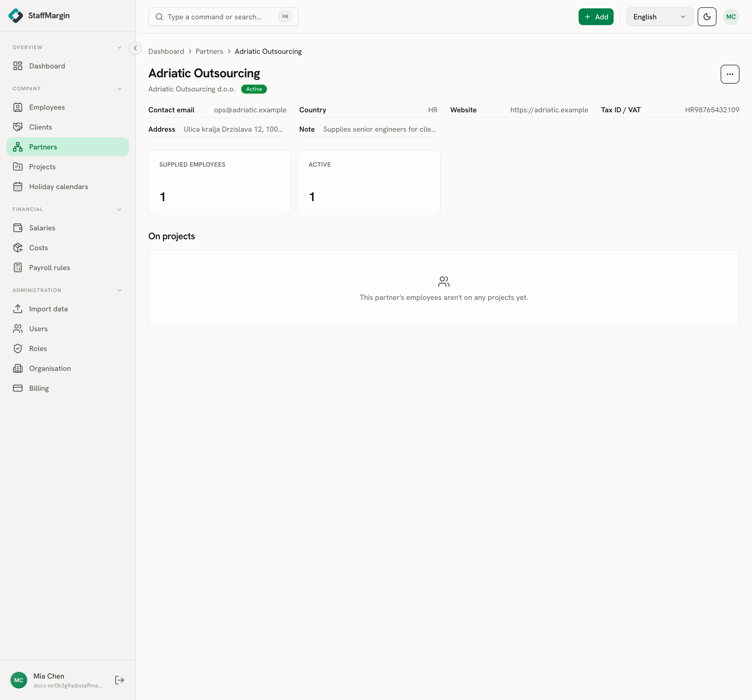
Task: Open the Billing credit card icon
Action: coord(18,388)
